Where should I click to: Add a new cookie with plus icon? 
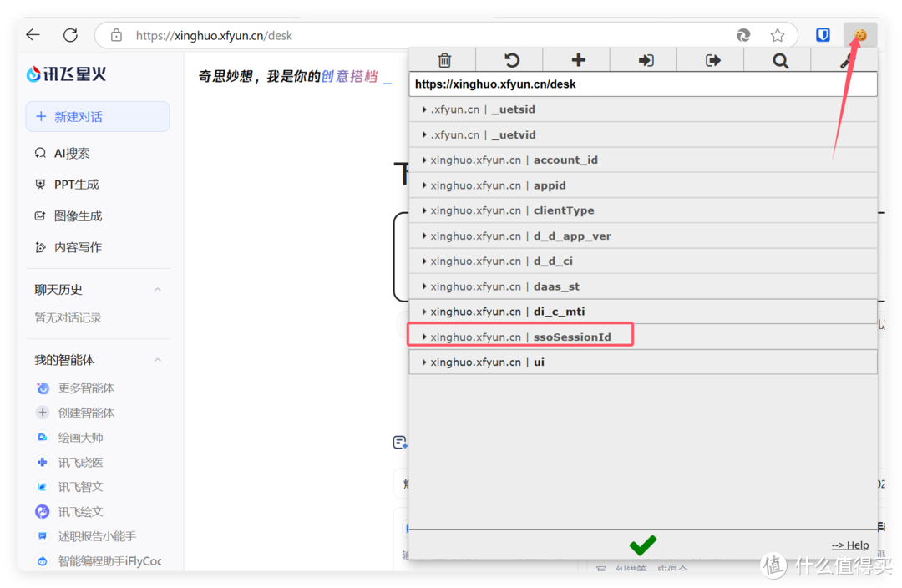coord(578,60)
